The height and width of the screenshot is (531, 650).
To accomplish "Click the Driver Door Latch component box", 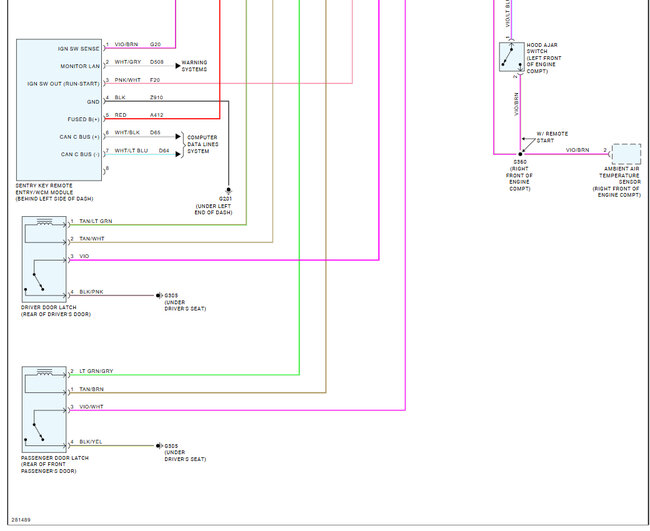I will point(44,259).
